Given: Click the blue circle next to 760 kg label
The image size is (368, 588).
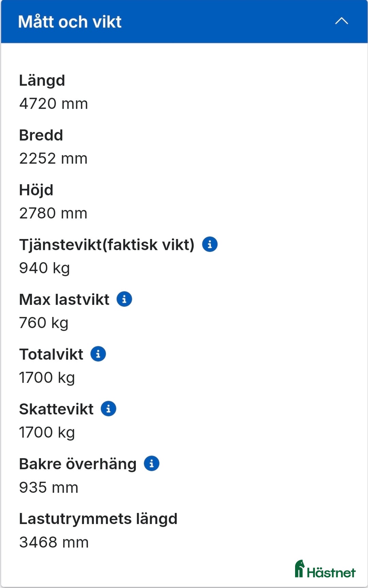Looking at the screenshot, I should [x=124, y=299].
